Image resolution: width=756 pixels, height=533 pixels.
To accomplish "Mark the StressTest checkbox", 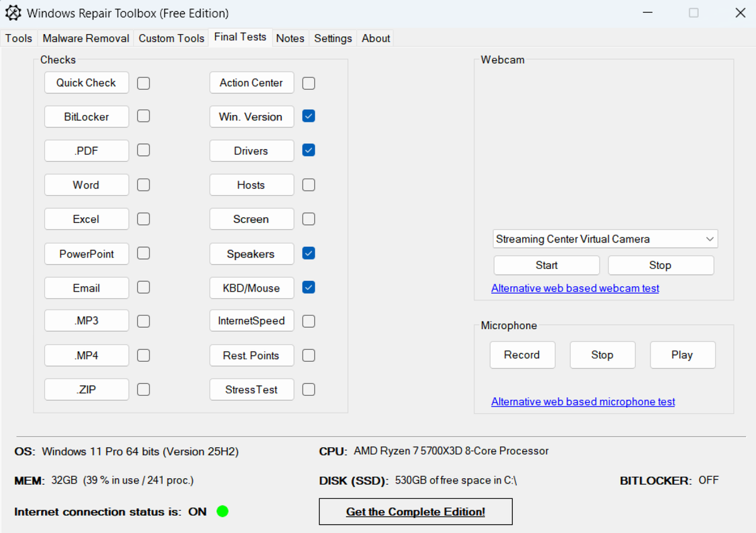I will coord(308,390).
